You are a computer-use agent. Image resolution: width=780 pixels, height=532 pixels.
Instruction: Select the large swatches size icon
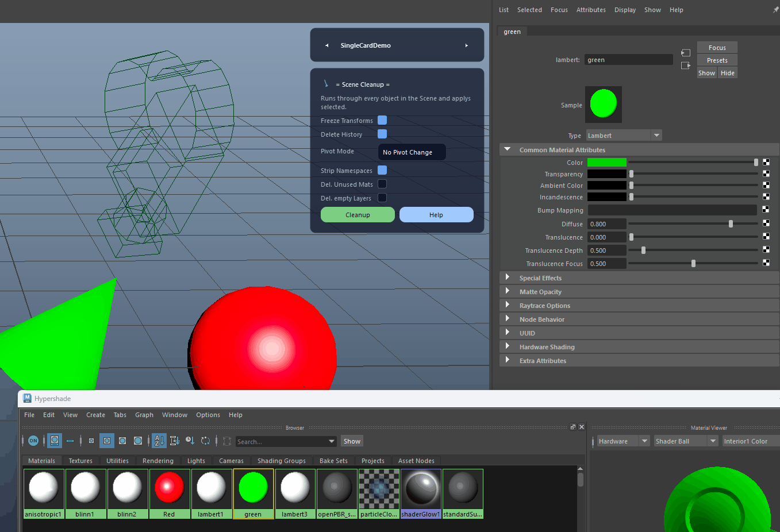pos(122,441)
